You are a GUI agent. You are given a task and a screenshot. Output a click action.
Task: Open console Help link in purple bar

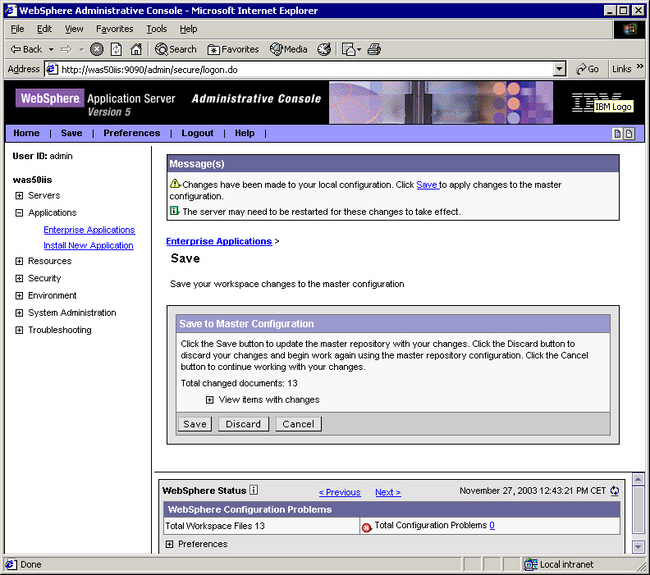point(245,133)
